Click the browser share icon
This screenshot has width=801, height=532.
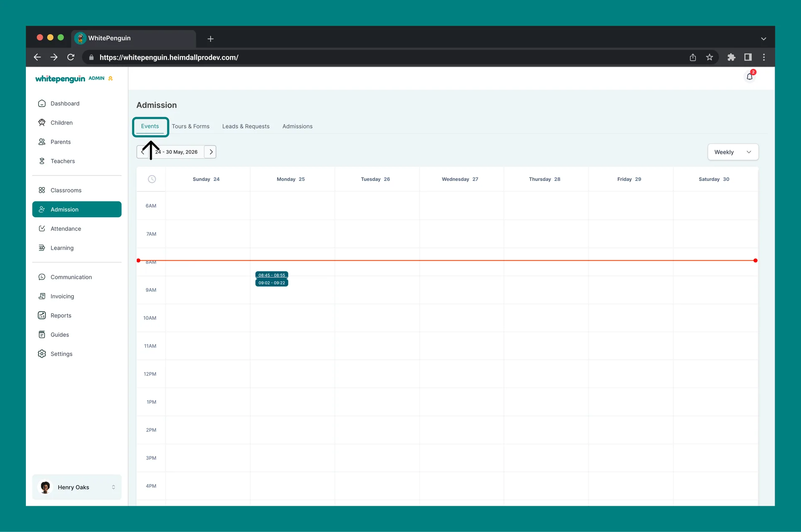coord(693,57)
